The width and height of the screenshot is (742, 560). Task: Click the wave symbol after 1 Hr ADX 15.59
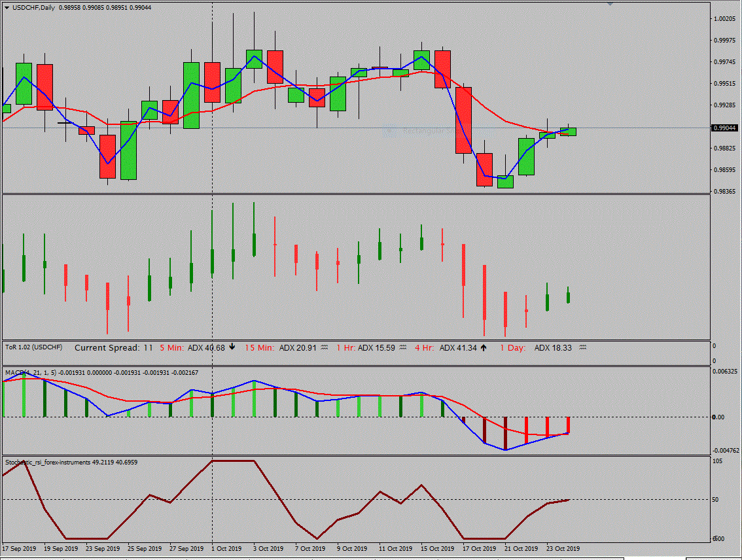[x=402, y=348]
